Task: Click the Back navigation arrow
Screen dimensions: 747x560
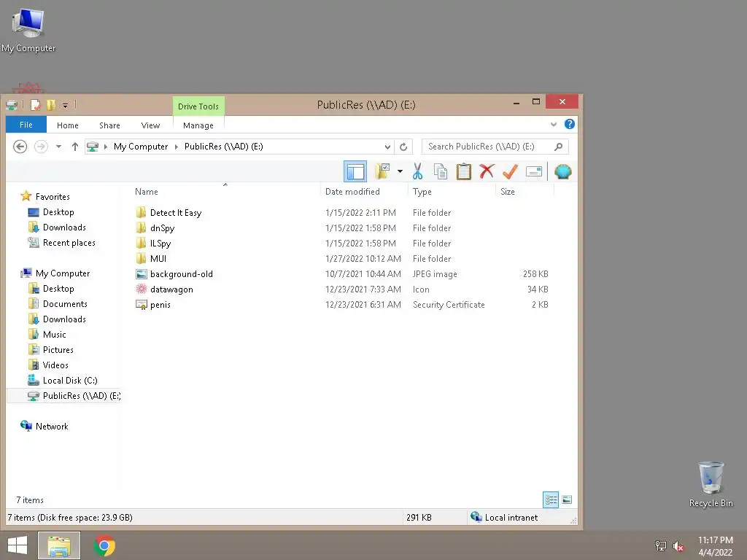Action: 20,147
